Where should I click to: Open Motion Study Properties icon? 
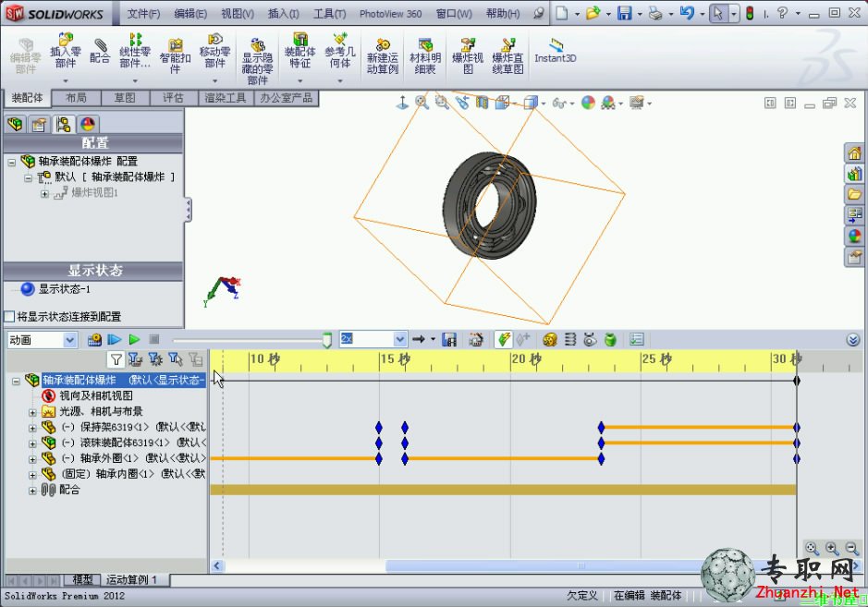[x=637, y=340]
